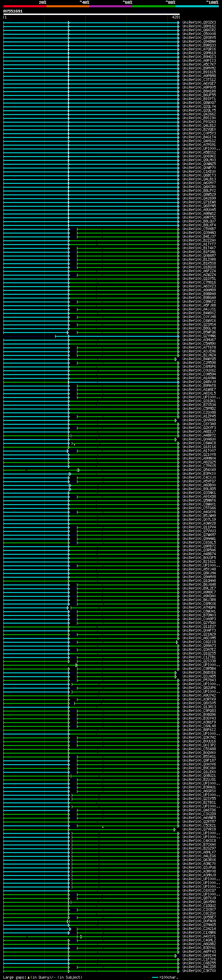Image resolution: width=222 pixels, height=980 pixels.
Task: Open hit UniRef100_Q8H162
Action: [199, 26]
